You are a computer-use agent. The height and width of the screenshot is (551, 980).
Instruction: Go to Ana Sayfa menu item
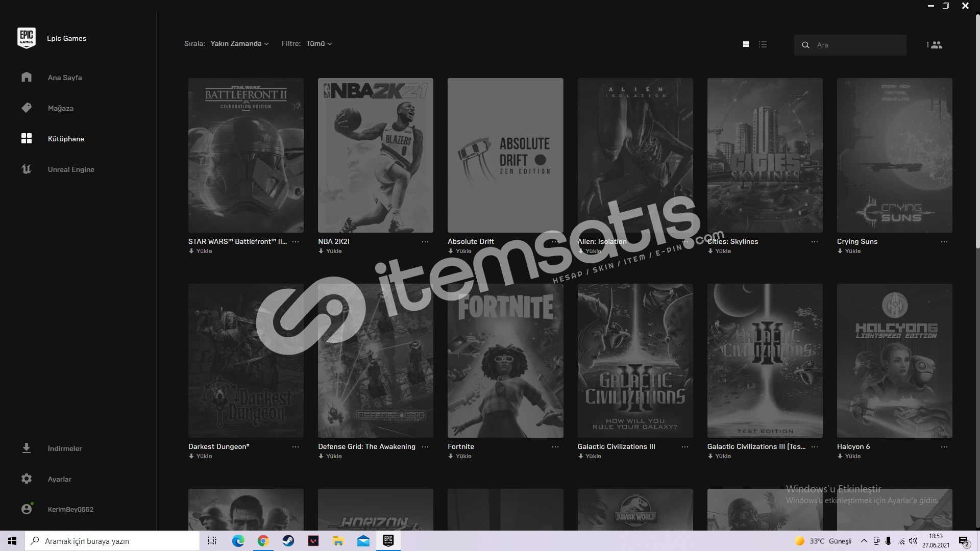pyautogui.click(x=65, y=78)
